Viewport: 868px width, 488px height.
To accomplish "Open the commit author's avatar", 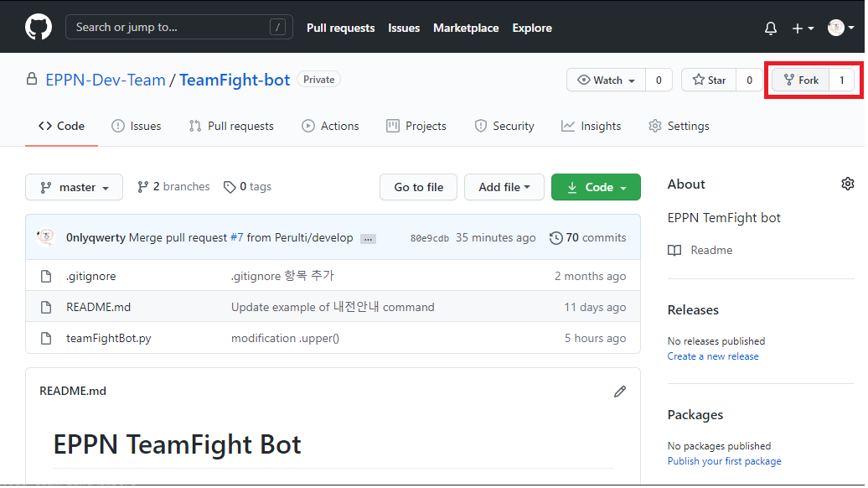I will click(46, 237).
